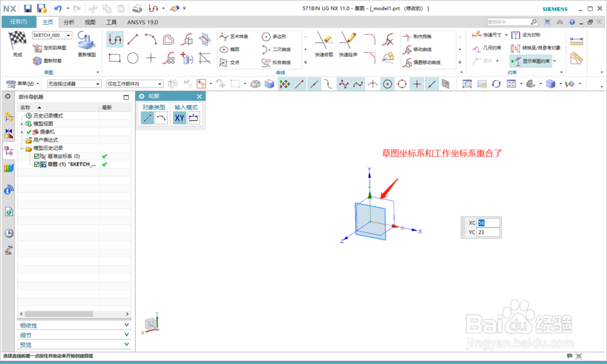Click the Finish sketch checkered flag
Viewport: 607px width, 364px height.
(18, 40)
